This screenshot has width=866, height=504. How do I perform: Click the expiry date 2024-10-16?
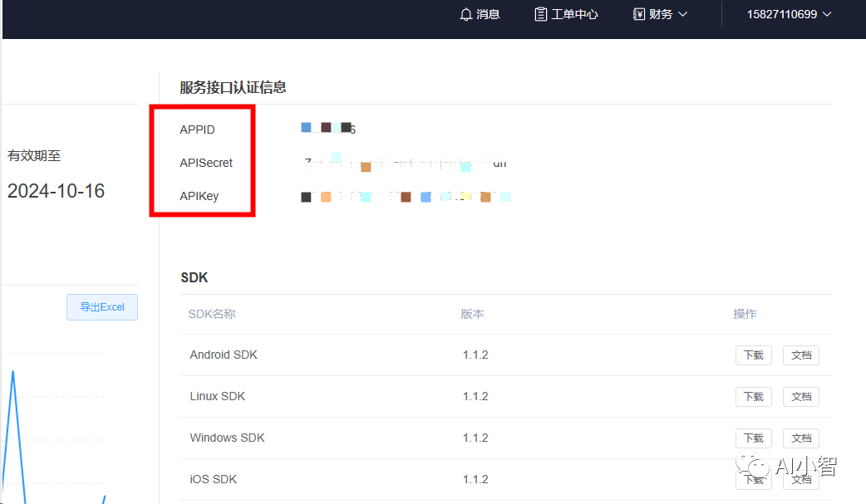pos(56,191)
